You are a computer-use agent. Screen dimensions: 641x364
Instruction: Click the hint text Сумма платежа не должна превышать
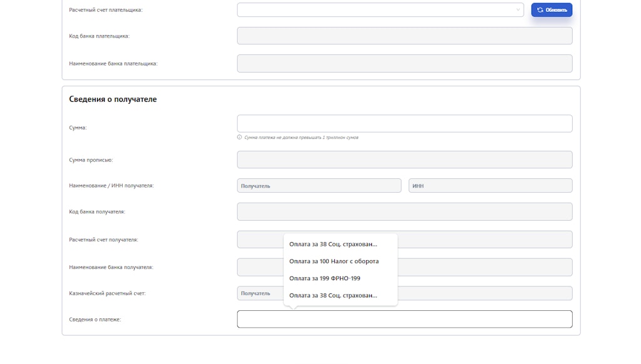point(301,137)
